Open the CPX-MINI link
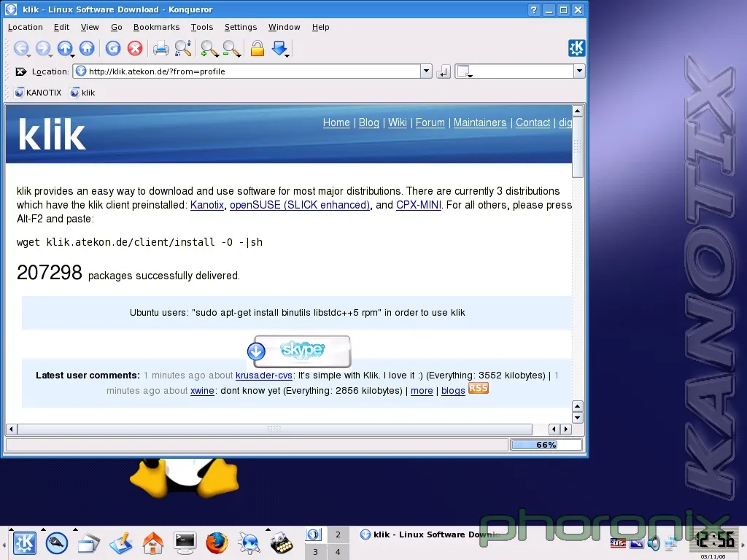The height and width of the screenshot is (560, 747). [419, 205]
